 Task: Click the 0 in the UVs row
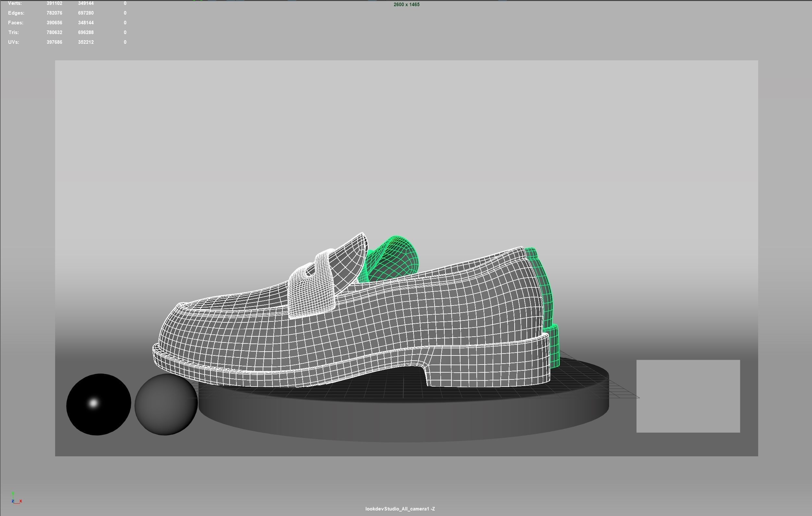pyautogui.click(x=125, y=42)
